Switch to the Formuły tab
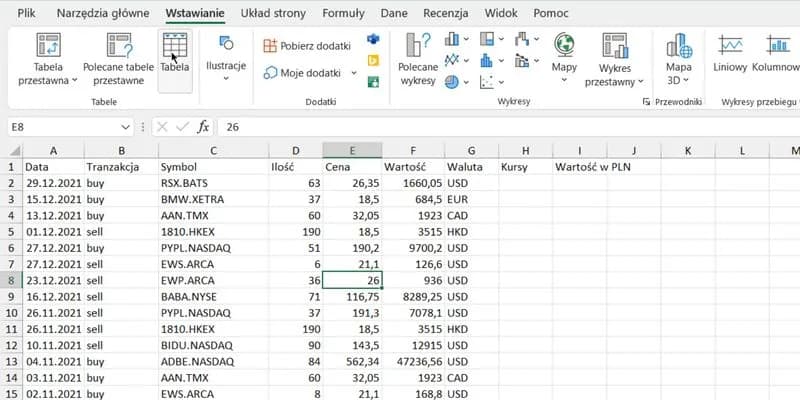The width and height of the screenshot is (800, 400). tap(343, 14)
